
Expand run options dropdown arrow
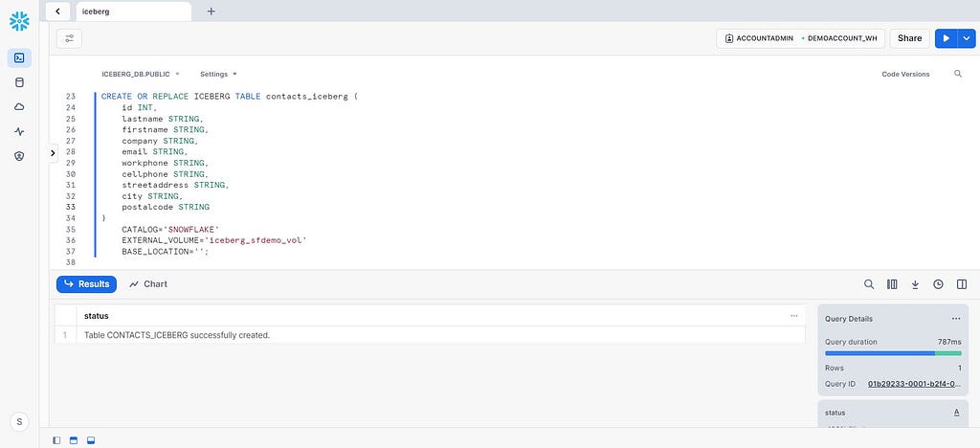click(967, 38)
